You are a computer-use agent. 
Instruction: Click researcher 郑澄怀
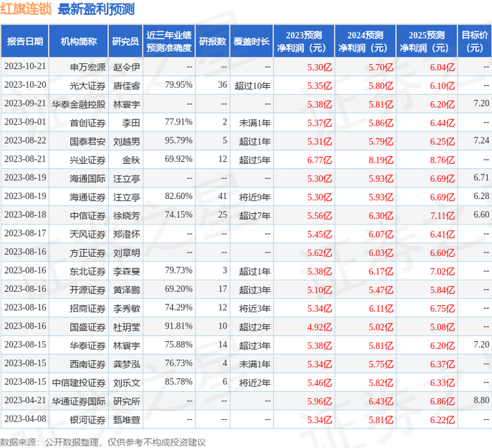tap(127, 234)
